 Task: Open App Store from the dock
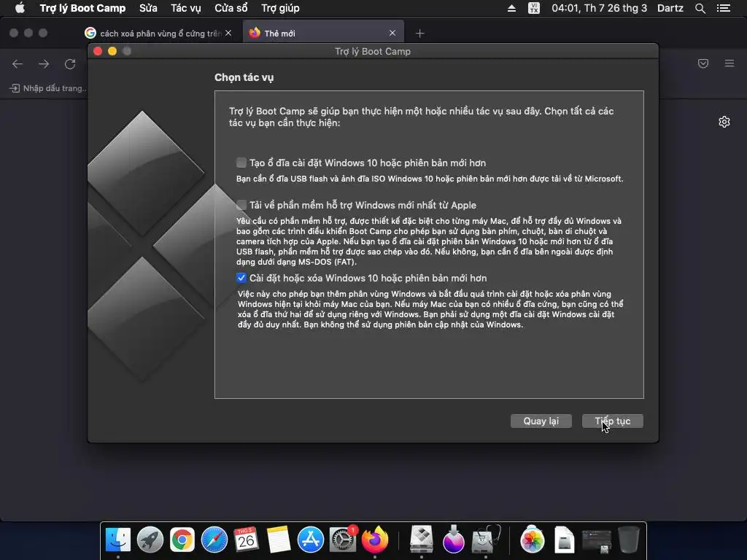[311, 540]
